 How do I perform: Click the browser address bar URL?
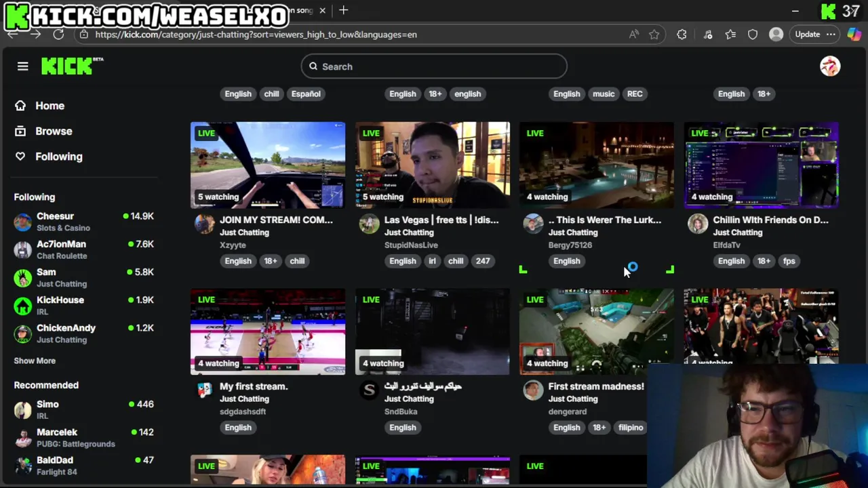(x=256, y=34)
